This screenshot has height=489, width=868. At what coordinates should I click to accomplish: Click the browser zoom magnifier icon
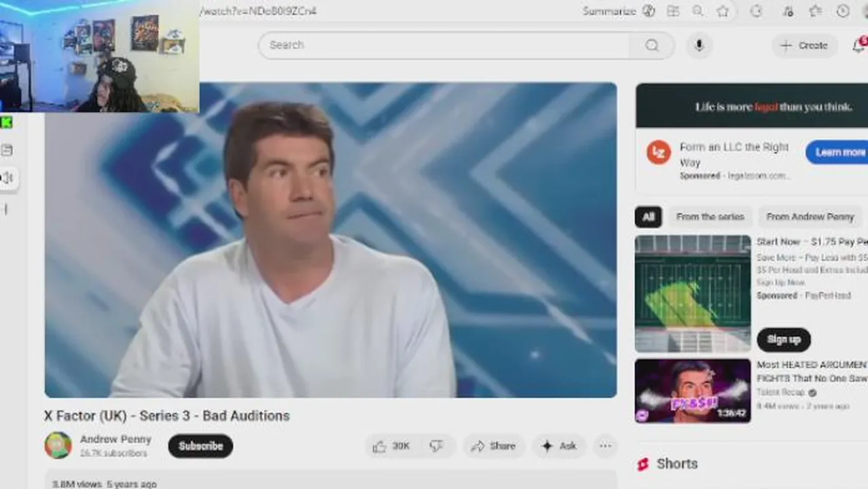point(698,11)
